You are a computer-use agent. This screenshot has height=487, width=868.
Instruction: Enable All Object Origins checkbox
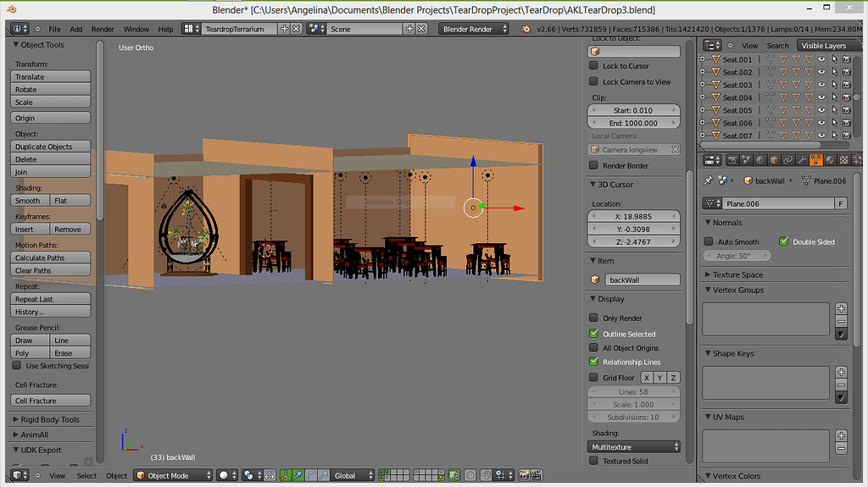point(593,347)
